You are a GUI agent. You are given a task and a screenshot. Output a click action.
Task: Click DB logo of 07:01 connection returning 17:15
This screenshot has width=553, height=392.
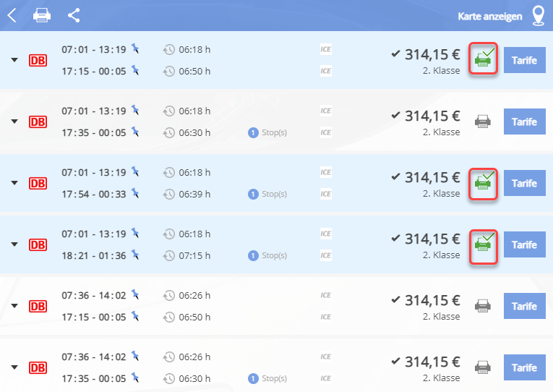coord(38,60)
